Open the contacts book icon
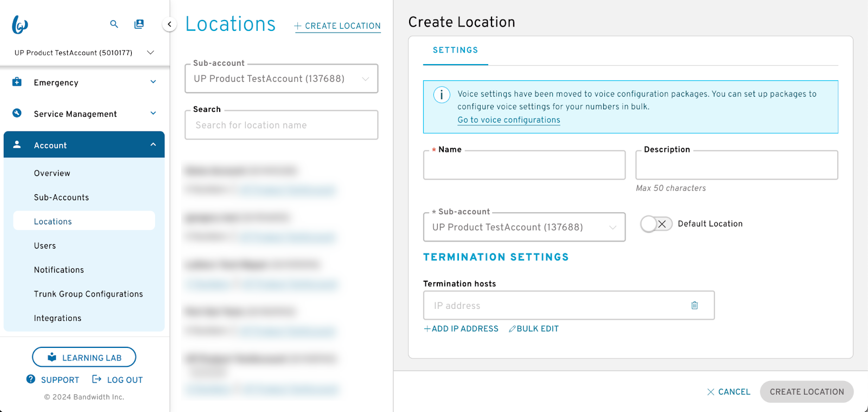868x412 pixels. (x=139, y=24)
